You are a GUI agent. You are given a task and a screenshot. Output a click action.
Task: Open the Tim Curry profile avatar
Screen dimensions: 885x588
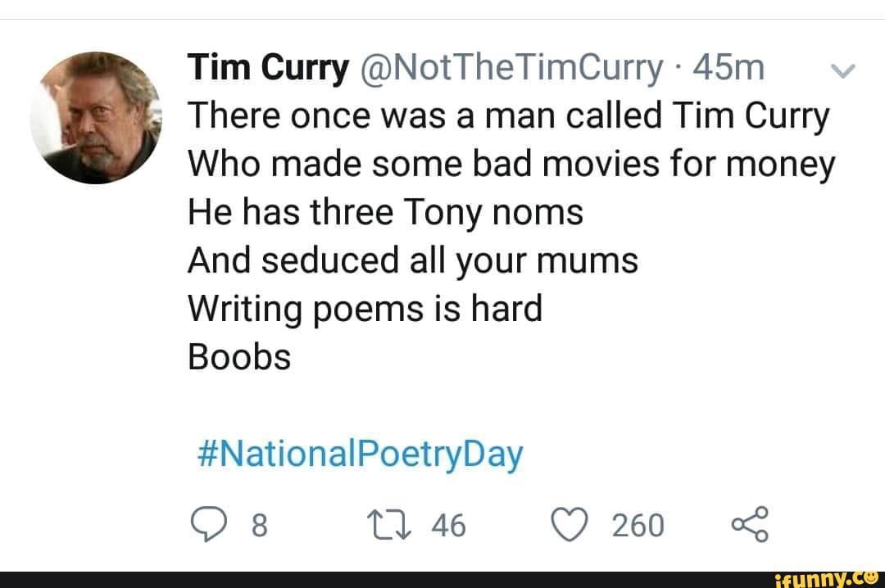click(96, 117)
